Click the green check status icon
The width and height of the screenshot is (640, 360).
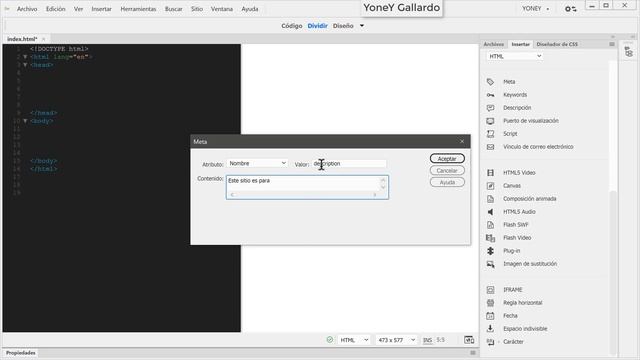[330, 340]
